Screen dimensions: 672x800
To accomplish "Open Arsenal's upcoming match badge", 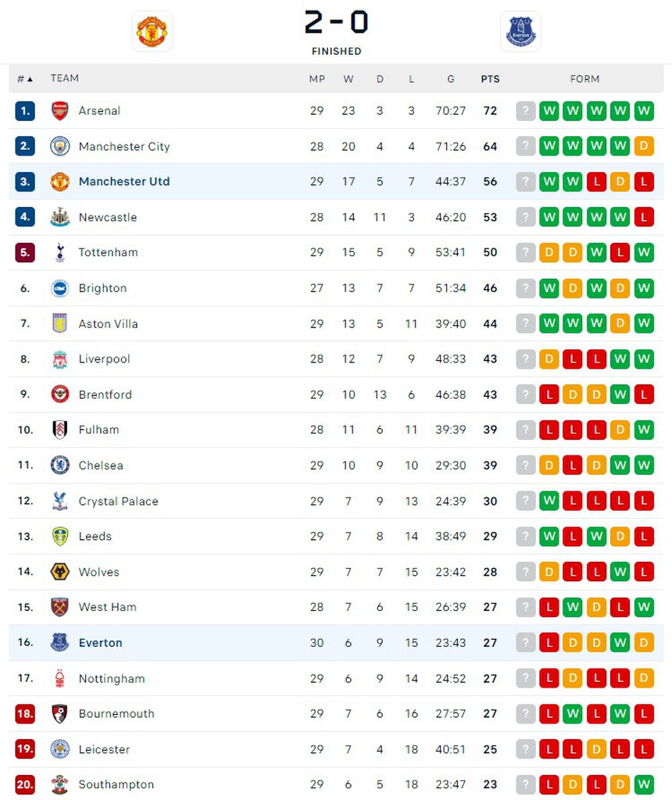I will pos(525,111).
